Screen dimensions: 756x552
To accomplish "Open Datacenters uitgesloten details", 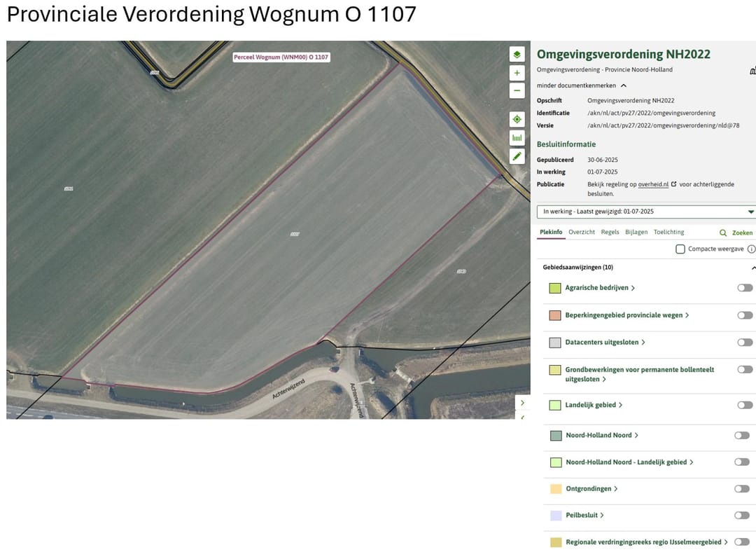I will tap(605, 342).
